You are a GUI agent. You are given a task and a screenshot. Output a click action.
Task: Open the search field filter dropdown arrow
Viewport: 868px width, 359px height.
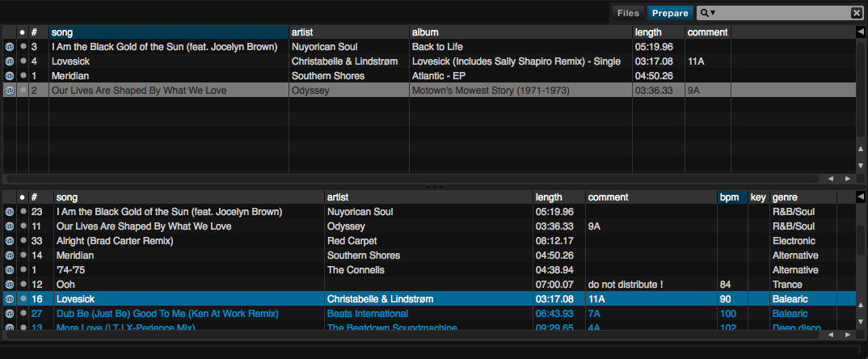713,14
